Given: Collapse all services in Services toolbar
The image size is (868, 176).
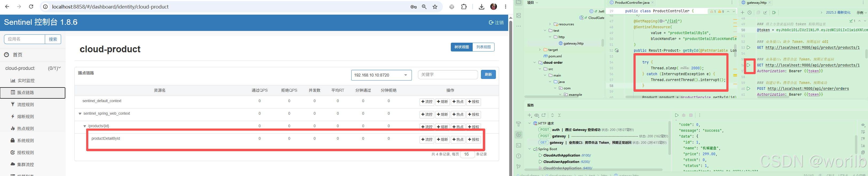Looking at the screenshot, I should click(x=559, y=115).
